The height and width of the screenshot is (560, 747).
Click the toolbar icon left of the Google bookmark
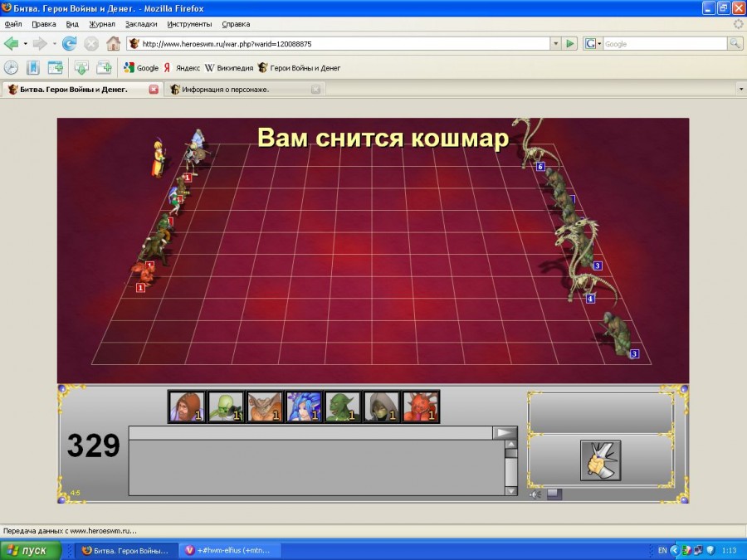(104, 68)
